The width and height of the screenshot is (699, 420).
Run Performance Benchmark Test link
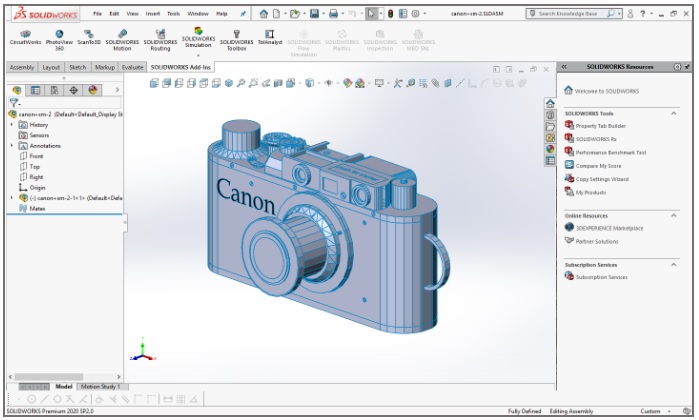pyautogui.click(x=605, y=152)
